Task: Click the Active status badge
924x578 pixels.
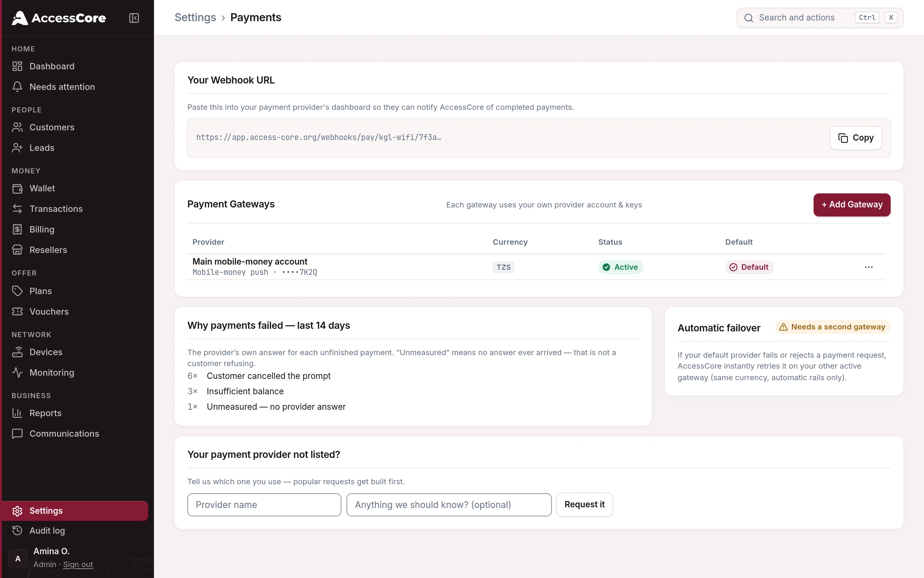Action: 620,267
